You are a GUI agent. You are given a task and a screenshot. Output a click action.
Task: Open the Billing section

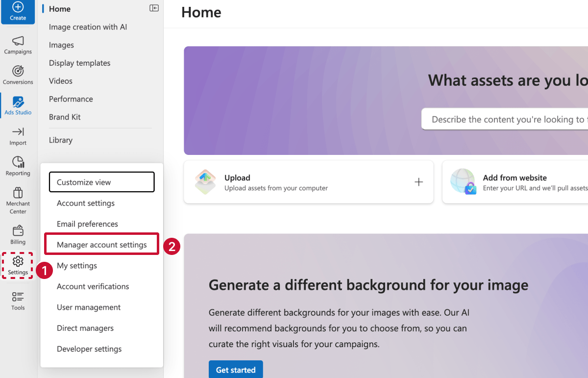coord(18,234)
